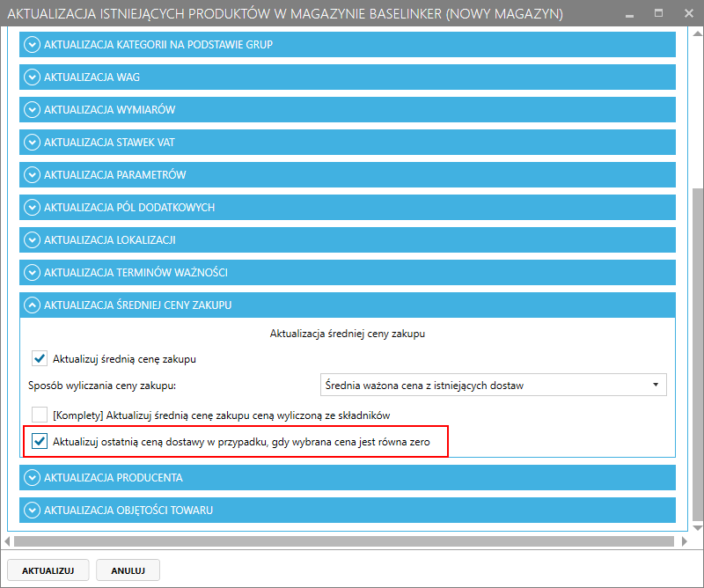
Task: Click the horizontal scrollbar at the bottom
Action: tap(343, 540)
